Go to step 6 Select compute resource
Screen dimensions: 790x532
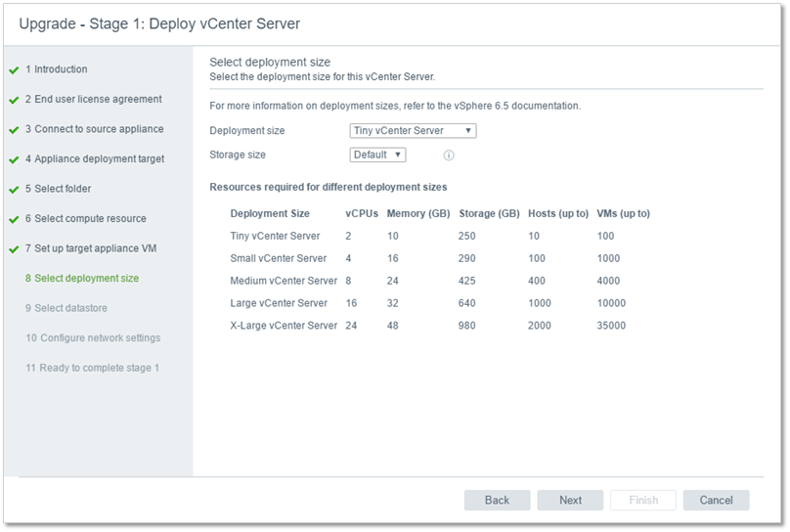[x=86, y=219]
